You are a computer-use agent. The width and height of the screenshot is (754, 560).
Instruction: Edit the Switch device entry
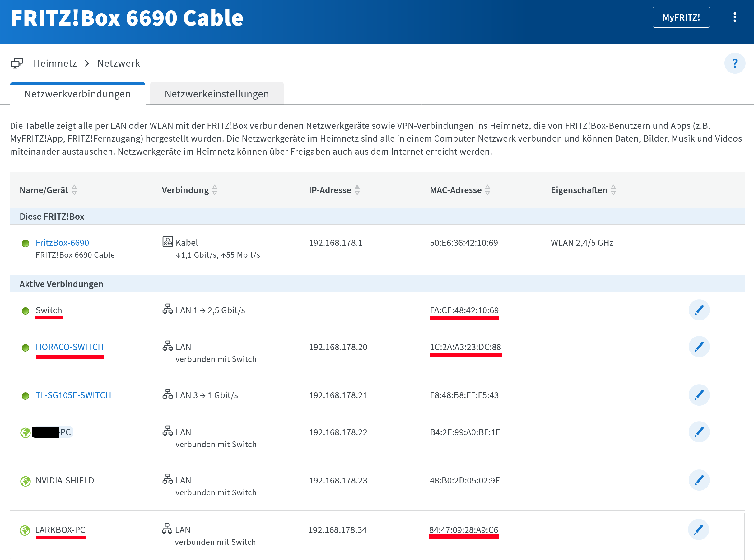[x=699, y=310]
